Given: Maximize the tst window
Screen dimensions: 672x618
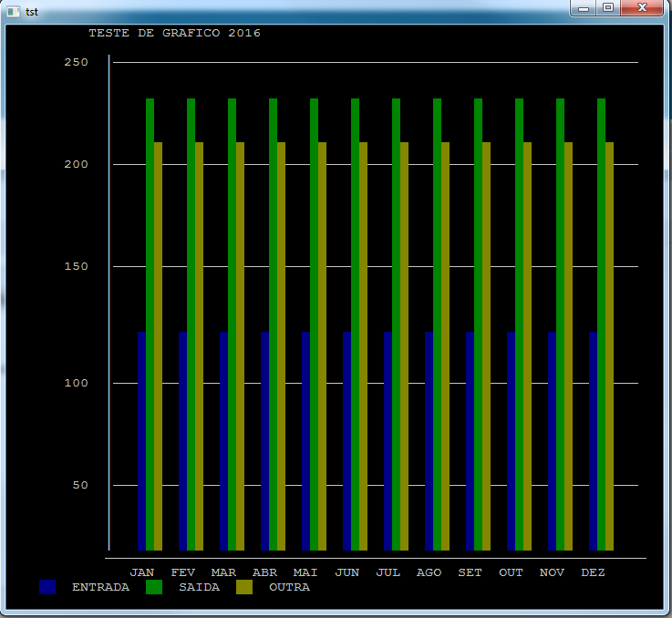Looking at the screenshot, I should click(x=608, y=7).
